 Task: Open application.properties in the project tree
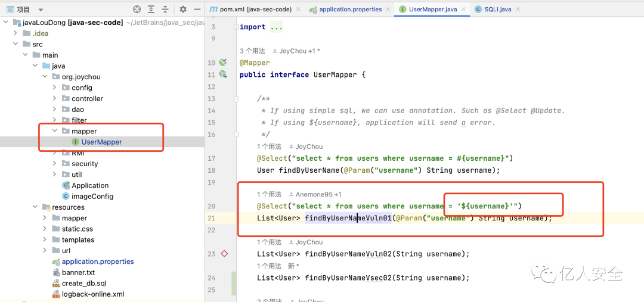click(98, 261)
